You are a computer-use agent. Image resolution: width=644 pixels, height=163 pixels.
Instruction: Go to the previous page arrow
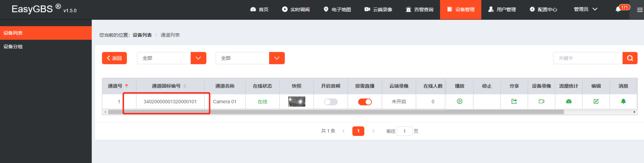pos(343,131)
